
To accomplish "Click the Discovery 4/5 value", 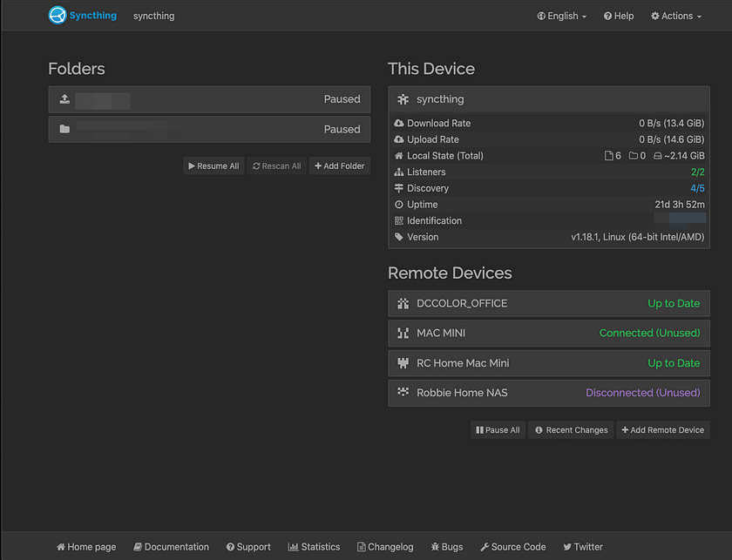I will coord(697,188).
